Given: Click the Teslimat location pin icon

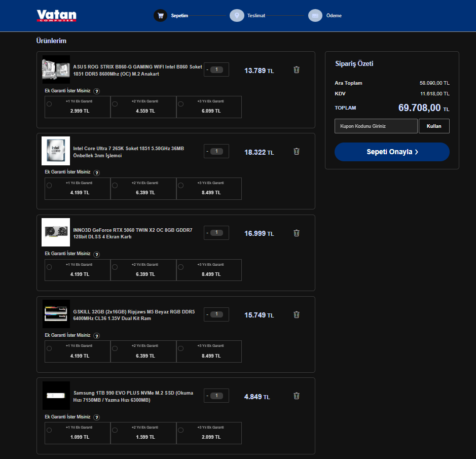Looking at the screenshot, I should coord(237,16).
